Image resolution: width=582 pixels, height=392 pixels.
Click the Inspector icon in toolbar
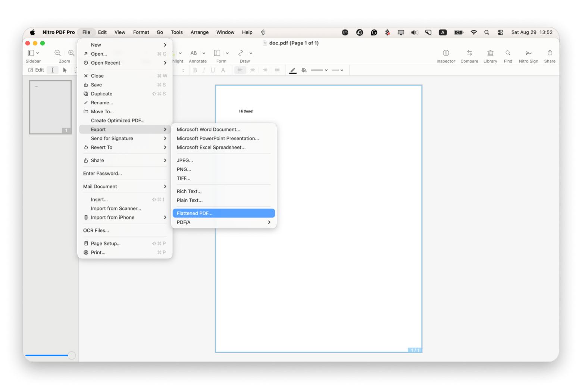pyautogui.click(x=446, y=53)
